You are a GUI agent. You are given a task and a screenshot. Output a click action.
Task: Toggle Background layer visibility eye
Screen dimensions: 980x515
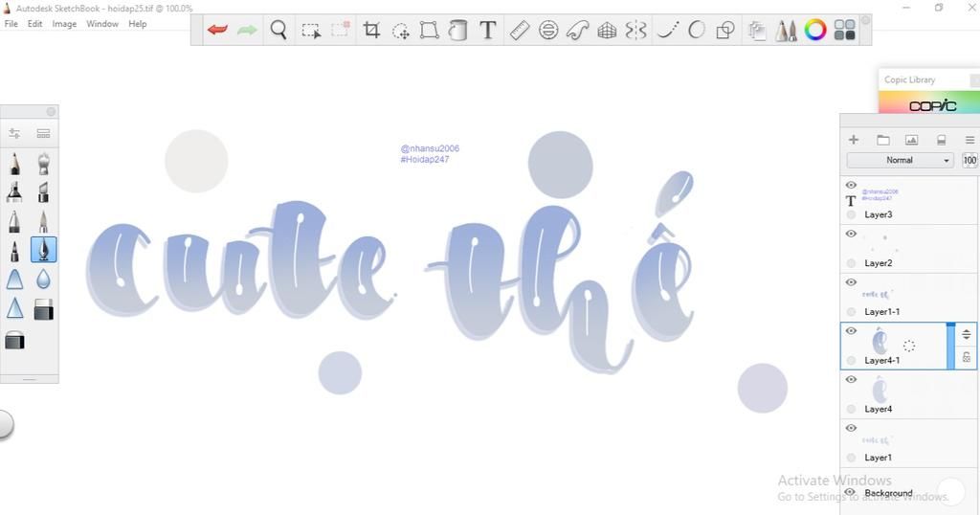[x=851, y=492]
